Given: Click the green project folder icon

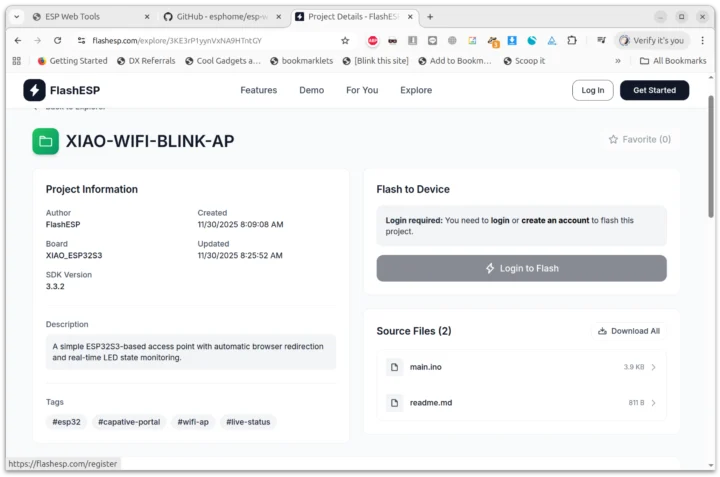Looking at the screenshot, I should pos(45,141).
